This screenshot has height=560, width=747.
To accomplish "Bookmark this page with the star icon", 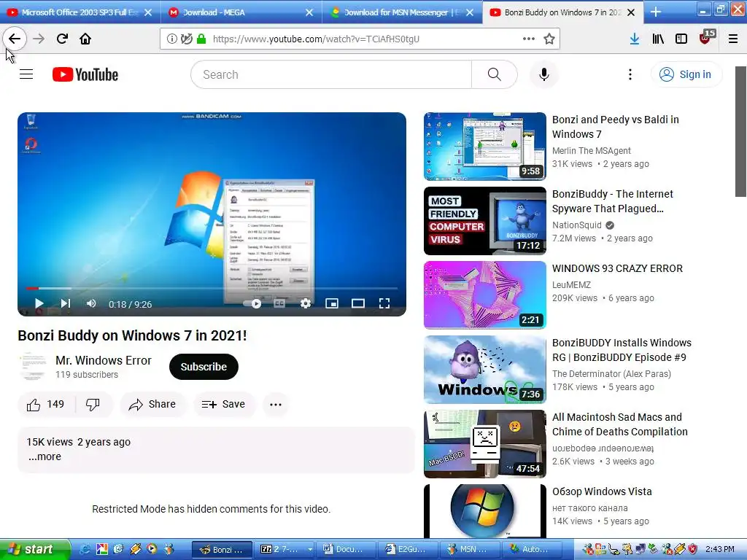I will pos(549,39).
